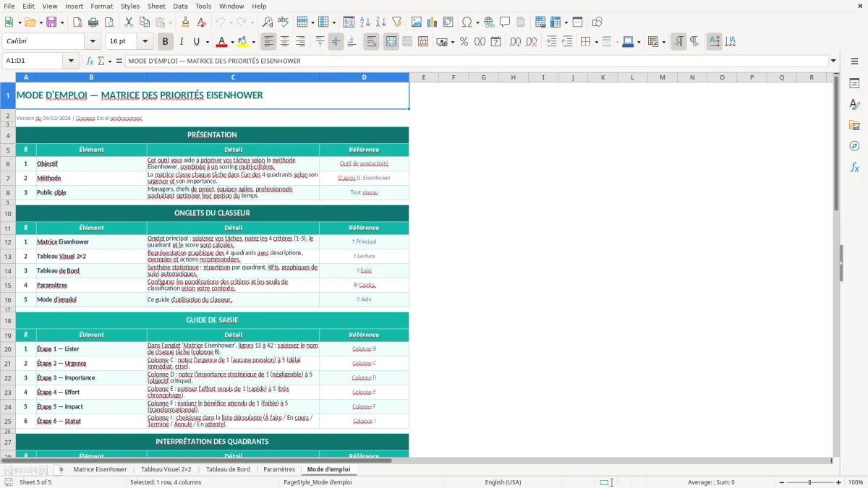Toggle print preview mode

(109, 22)
